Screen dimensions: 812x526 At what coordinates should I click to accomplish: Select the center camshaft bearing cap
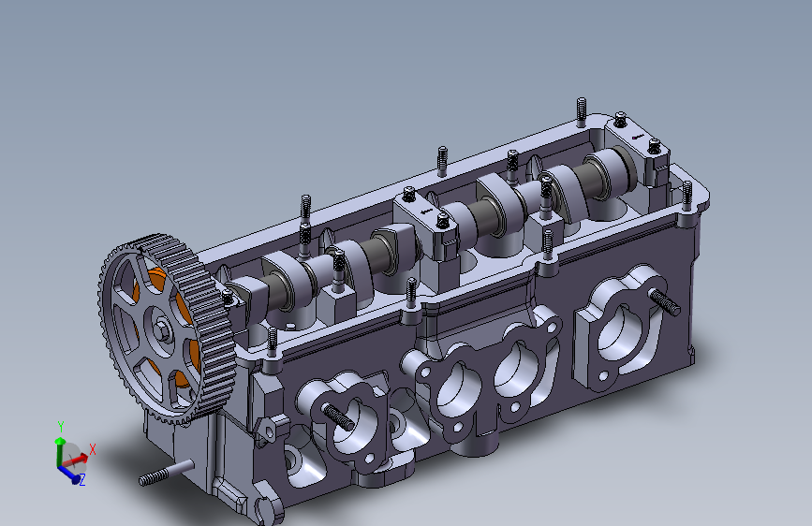(x=426, y=224)
